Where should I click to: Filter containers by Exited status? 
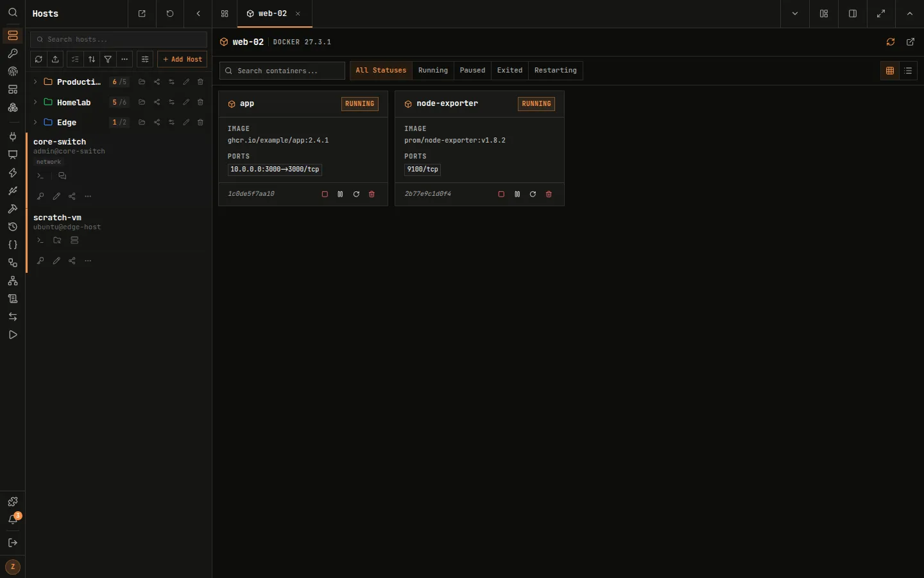pos(509,71)
